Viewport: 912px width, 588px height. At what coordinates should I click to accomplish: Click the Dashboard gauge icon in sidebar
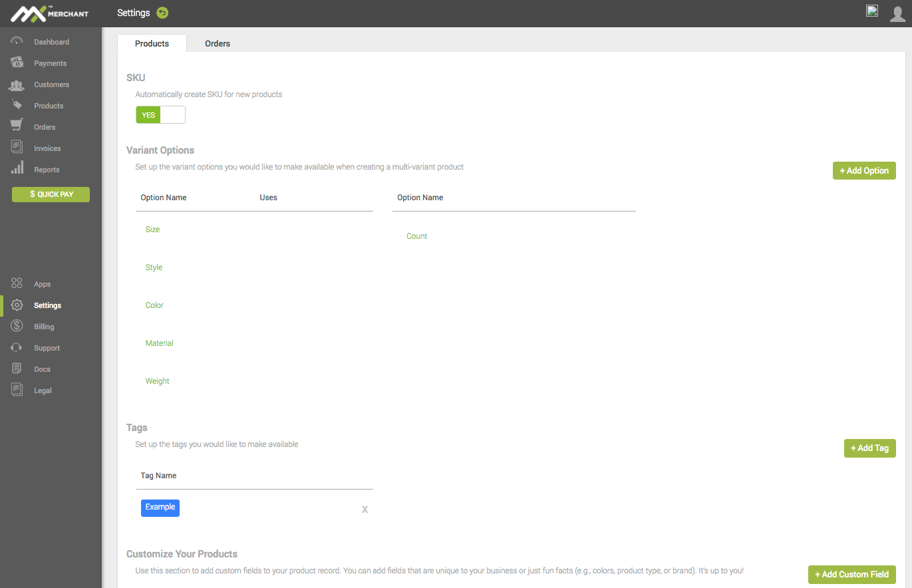click(x=17, y=41)
